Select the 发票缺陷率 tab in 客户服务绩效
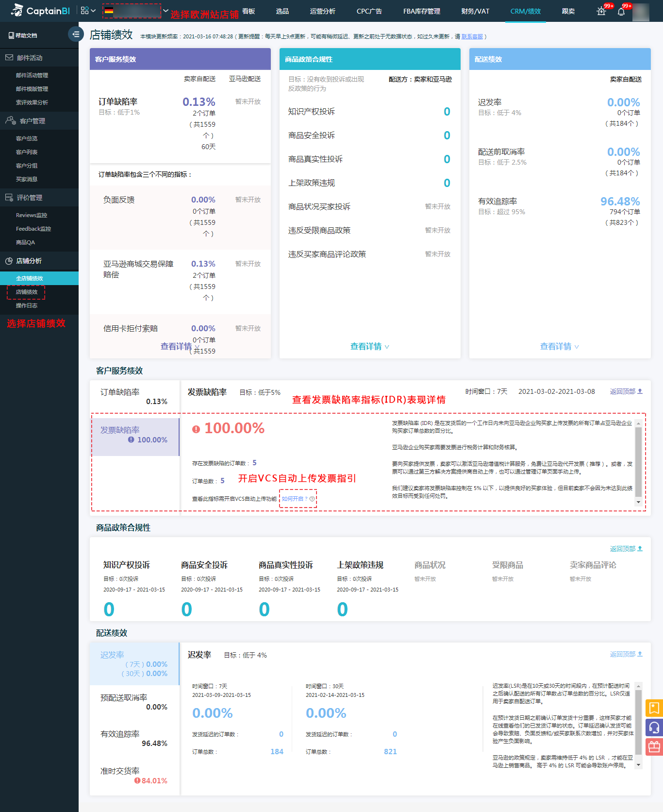This screenshot has width=663, height=812. [x=134, y=435]
